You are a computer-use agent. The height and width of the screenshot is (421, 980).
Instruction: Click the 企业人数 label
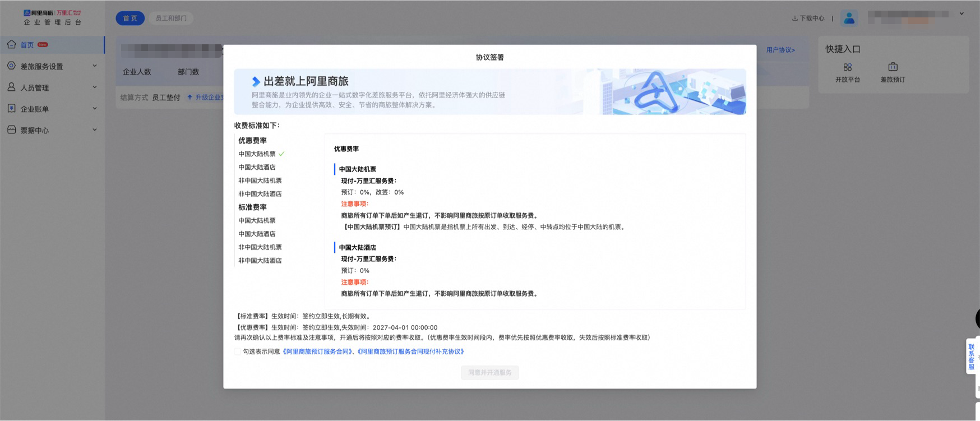coord(137,72)
